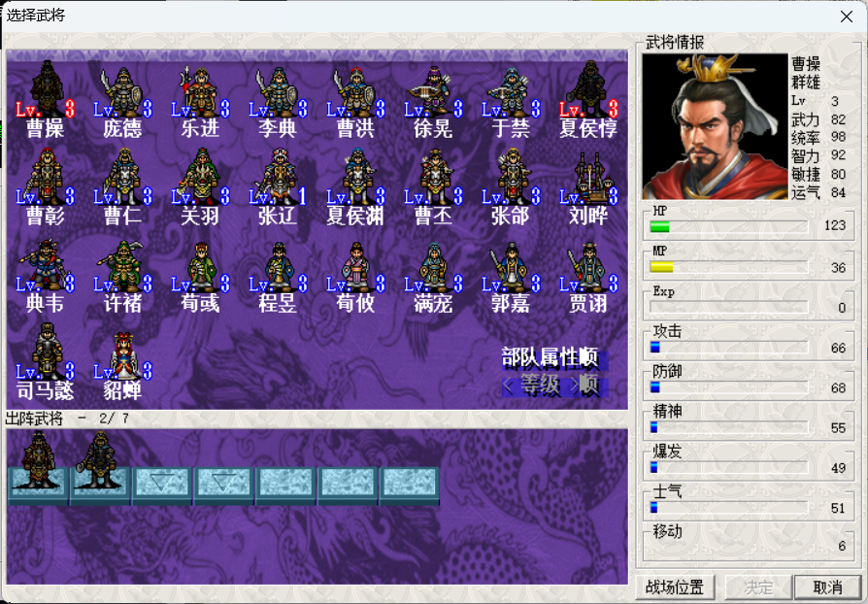Click the 决定 confirm button

click(758, 587)
